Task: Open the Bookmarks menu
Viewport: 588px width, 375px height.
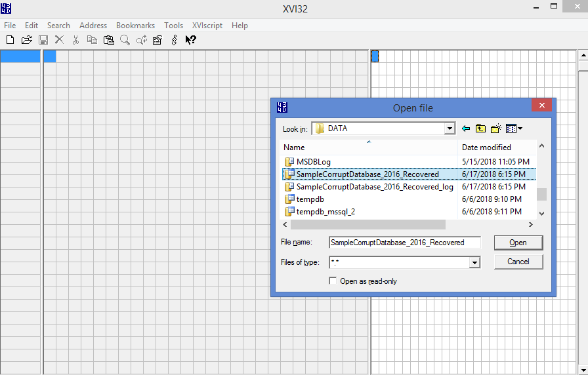Action: (x=135, y=26)
